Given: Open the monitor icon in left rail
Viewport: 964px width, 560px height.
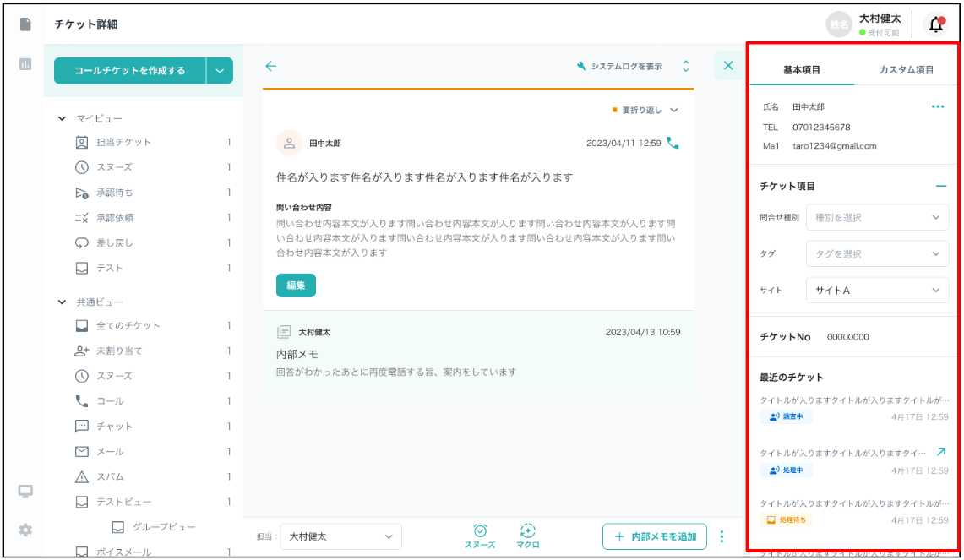Looking at the screenshot, I should tap(25, 491).
